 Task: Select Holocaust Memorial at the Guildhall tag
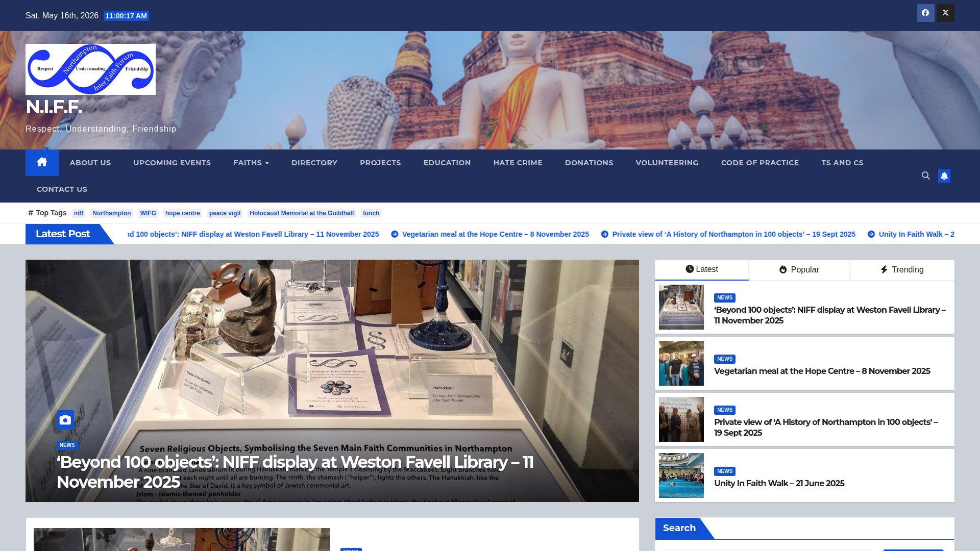point(302,213)
